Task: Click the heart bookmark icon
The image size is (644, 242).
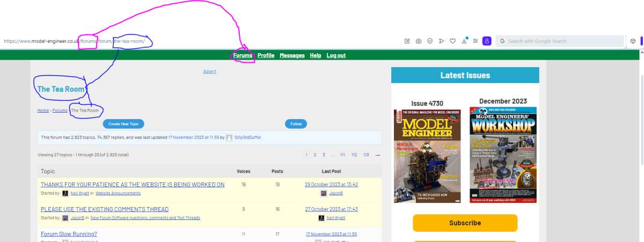Action: tap(453, 41)
